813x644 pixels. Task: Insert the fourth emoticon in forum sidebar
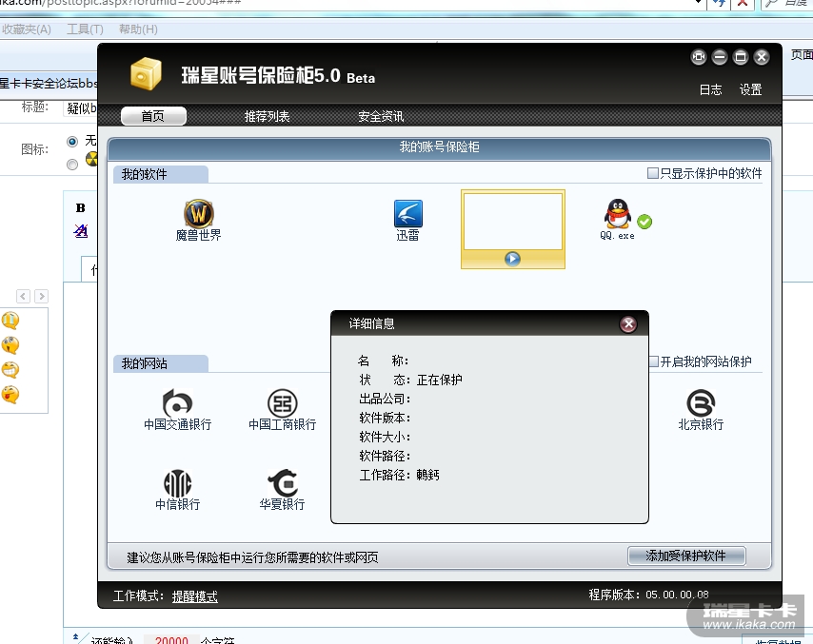[x=10, y=395]
